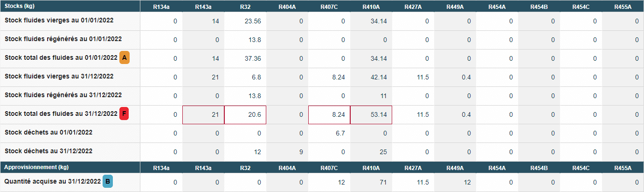The width and height of the screenshot is (644, 192).
Task: Select highlighted R32 cell showing 20.6
Action: tap(245, 114)
